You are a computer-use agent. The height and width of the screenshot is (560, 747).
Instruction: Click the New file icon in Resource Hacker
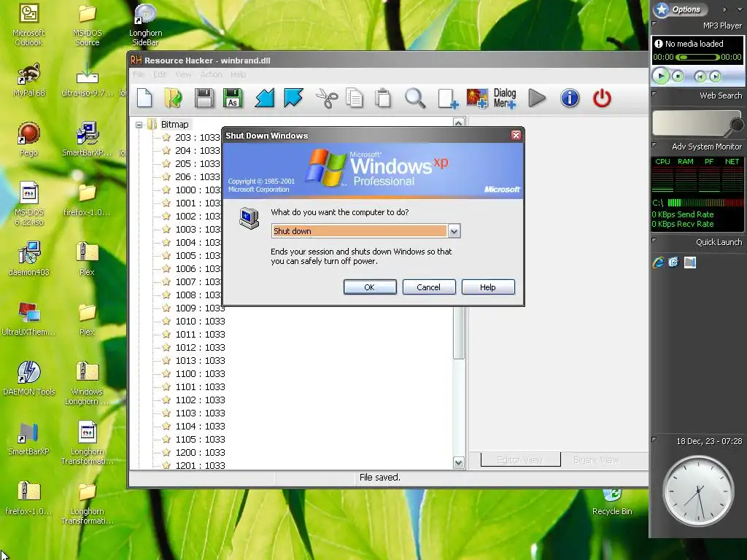tap(144, 98)
